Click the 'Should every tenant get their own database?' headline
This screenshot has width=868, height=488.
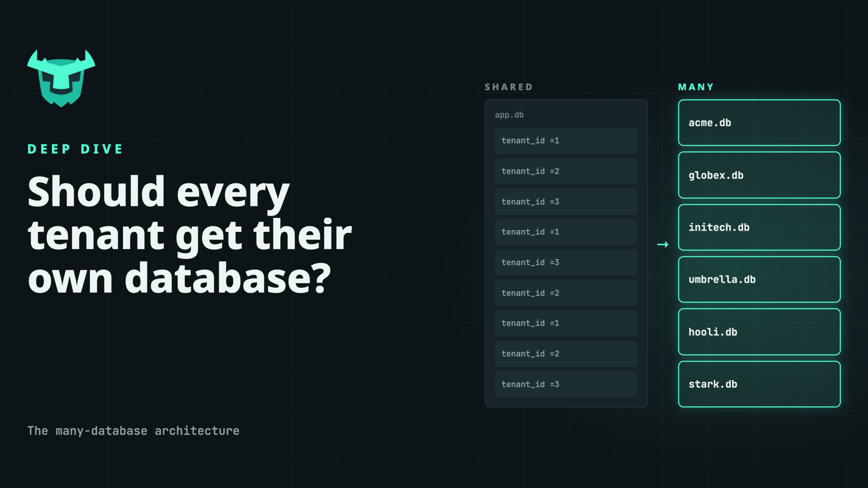coord(189,235)
